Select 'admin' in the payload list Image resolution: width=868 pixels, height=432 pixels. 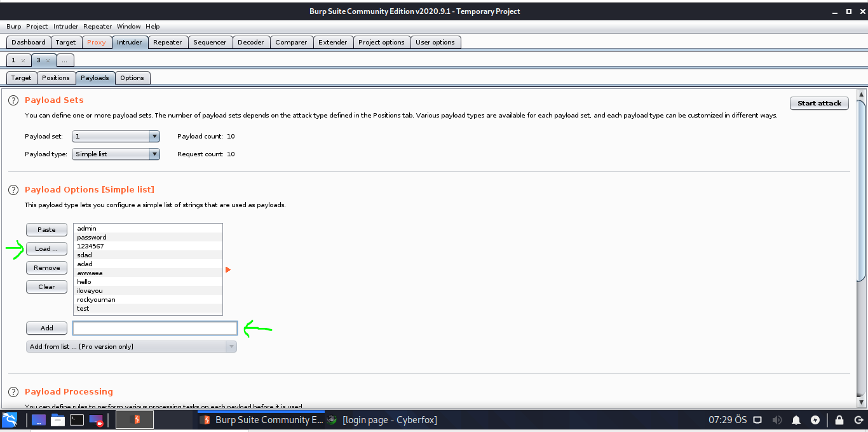(148, 228)
